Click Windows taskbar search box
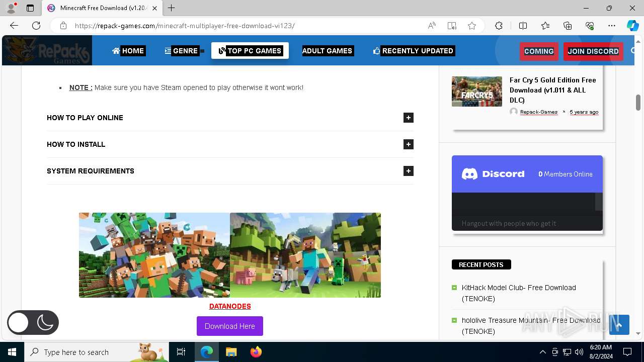 (x=97, y=352)
